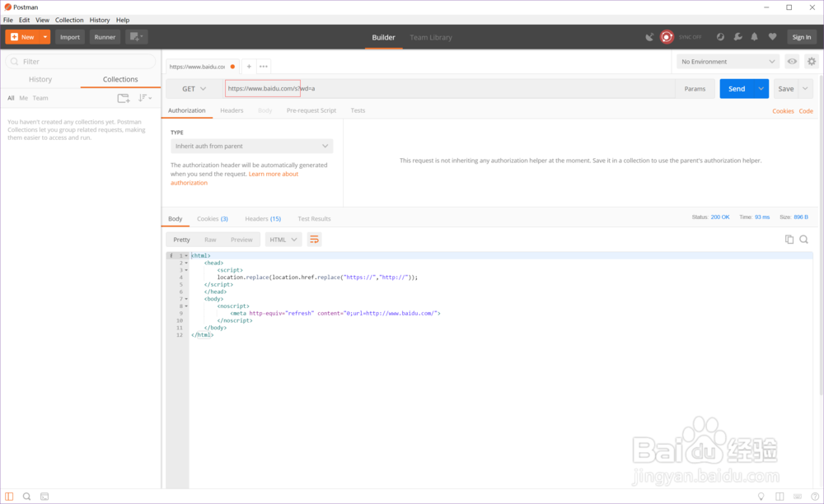Select the Authorization request tab
This screenshot has height=504, width=824.
coord(186,111)
